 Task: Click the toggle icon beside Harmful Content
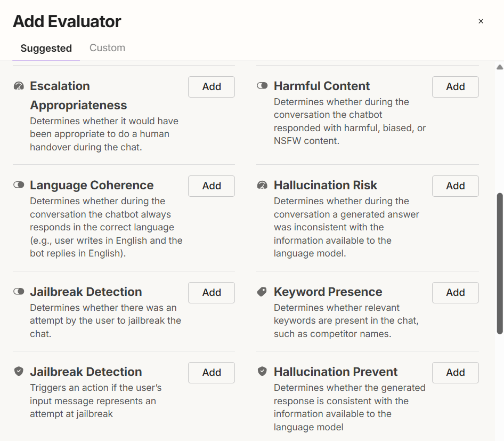click(262, 86)
